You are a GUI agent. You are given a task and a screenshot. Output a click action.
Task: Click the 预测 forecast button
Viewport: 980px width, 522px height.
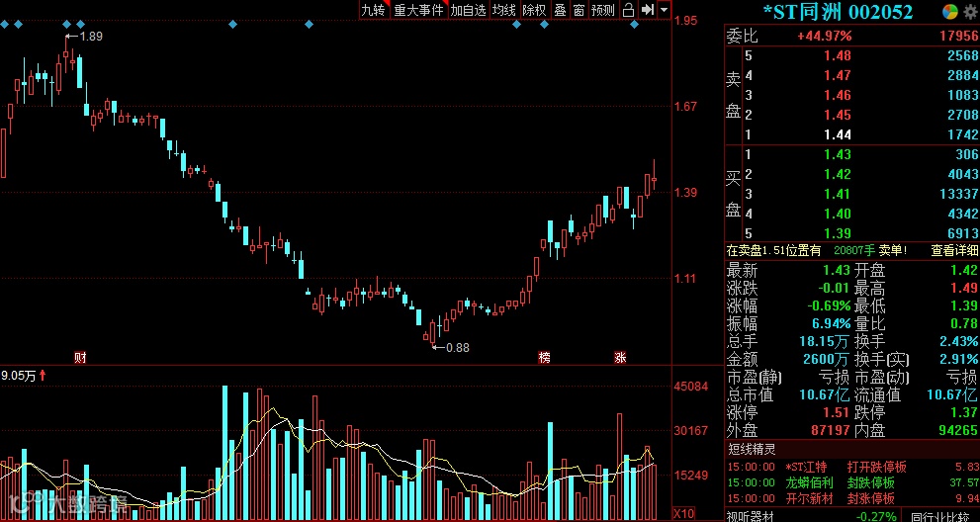pos(604,10)
